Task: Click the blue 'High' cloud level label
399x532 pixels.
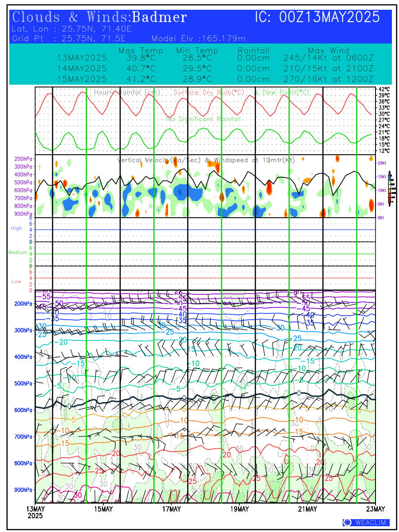Action: [16, 228]
